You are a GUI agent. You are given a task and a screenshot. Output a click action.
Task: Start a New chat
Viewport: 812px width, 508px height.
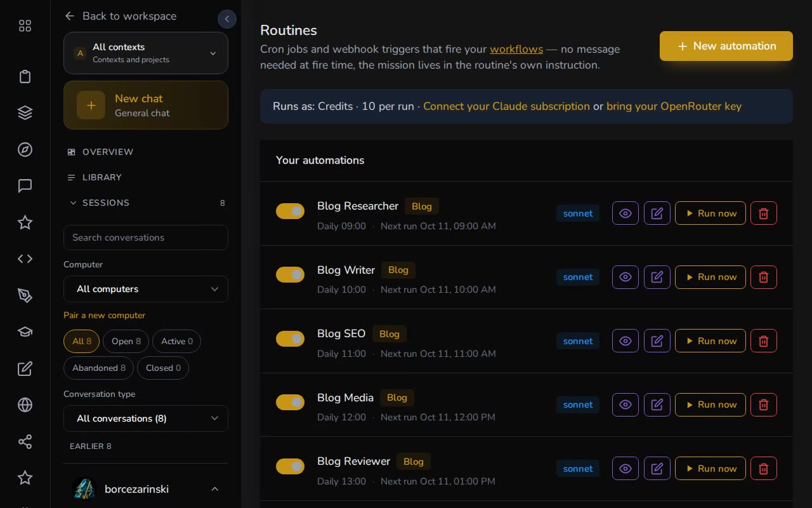click(146, 105)
